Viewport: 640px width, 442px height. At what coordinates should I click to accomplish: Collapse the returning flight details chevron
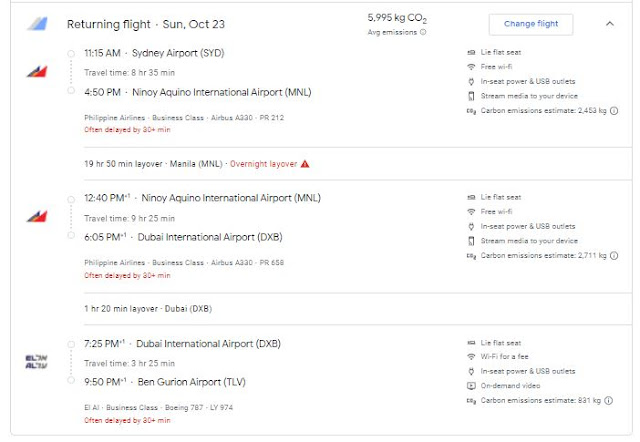611,23
